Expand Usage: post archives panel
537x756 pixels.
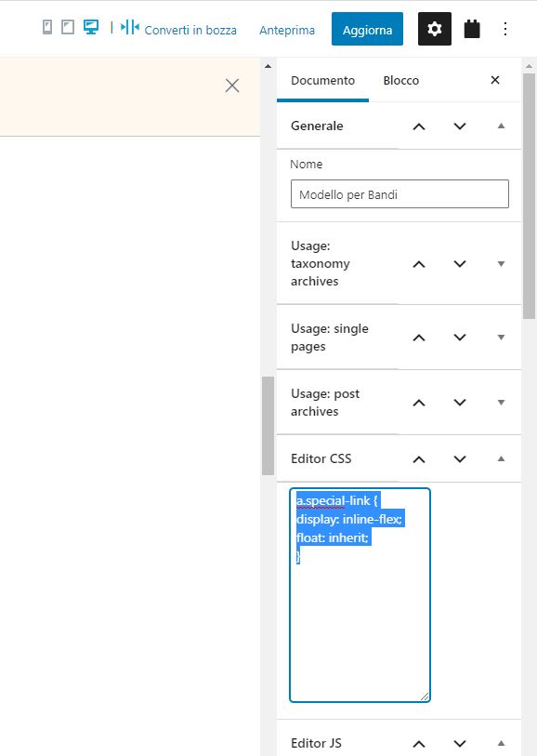click(501, 402)
